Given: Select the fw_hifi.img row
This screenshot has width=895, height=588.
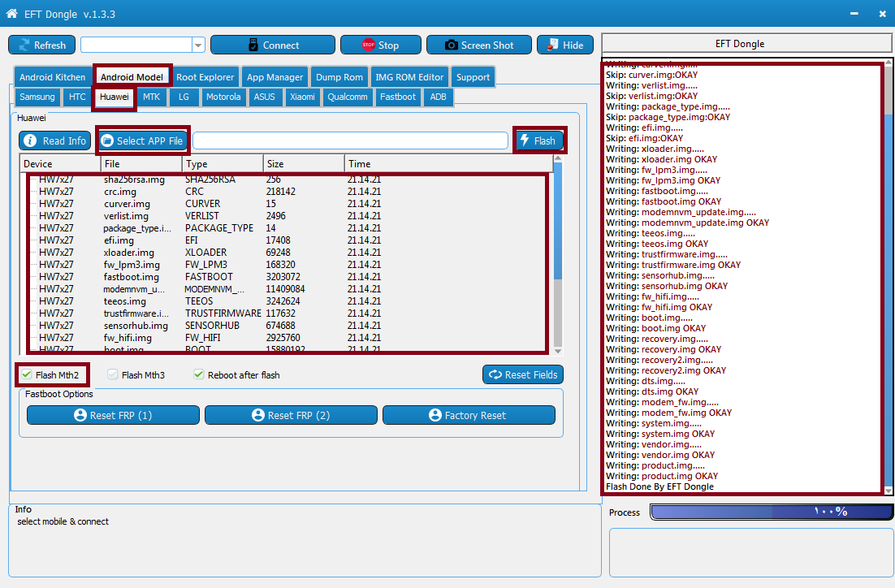Looking at the screenshot, I should [x=288, y=337].
